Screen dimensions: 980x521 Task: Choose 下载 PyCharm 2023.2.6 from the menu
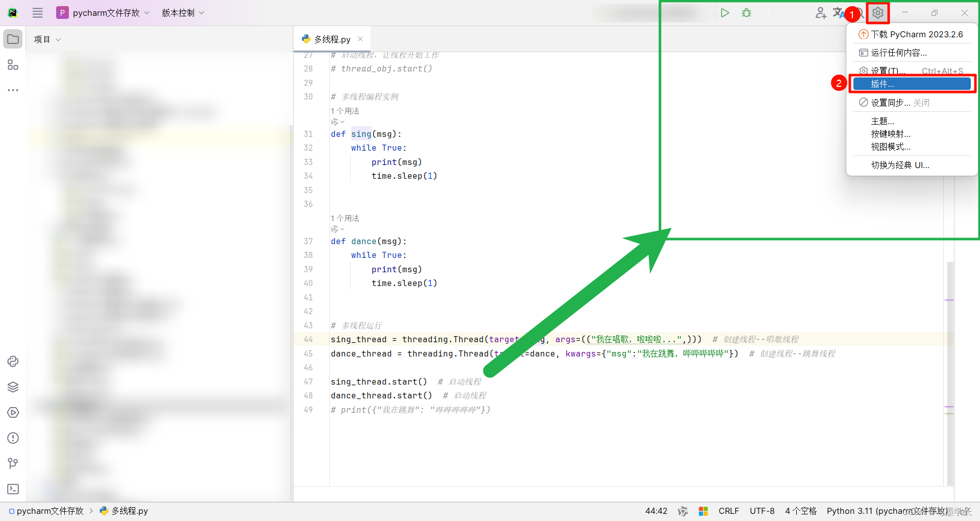(x=912, y=34)
